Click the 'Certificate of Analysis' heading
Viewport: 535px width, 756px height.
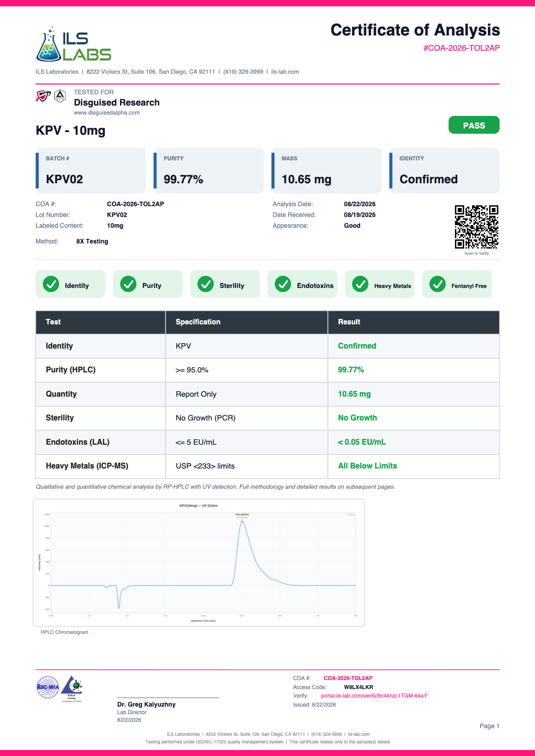click(415, 30)
